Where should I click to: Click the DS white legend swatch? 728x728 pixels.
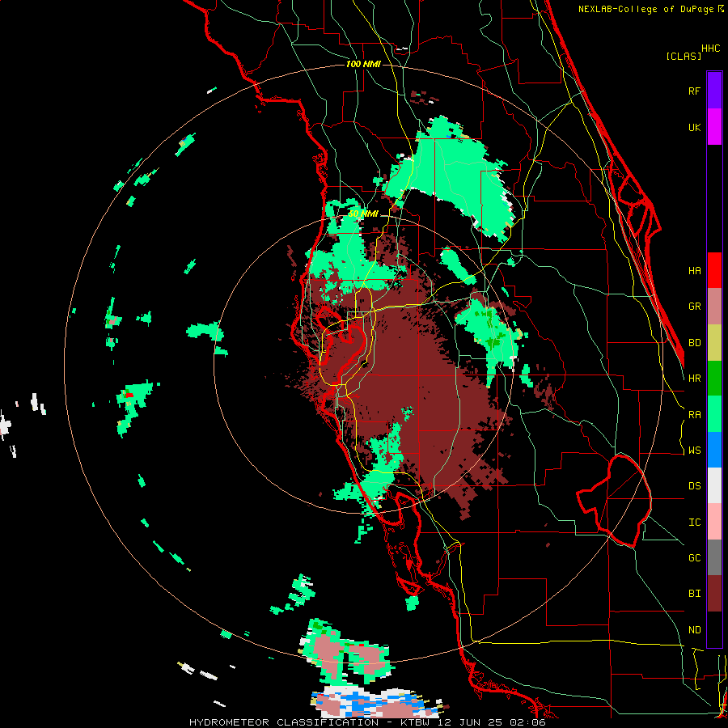[714, 485]
